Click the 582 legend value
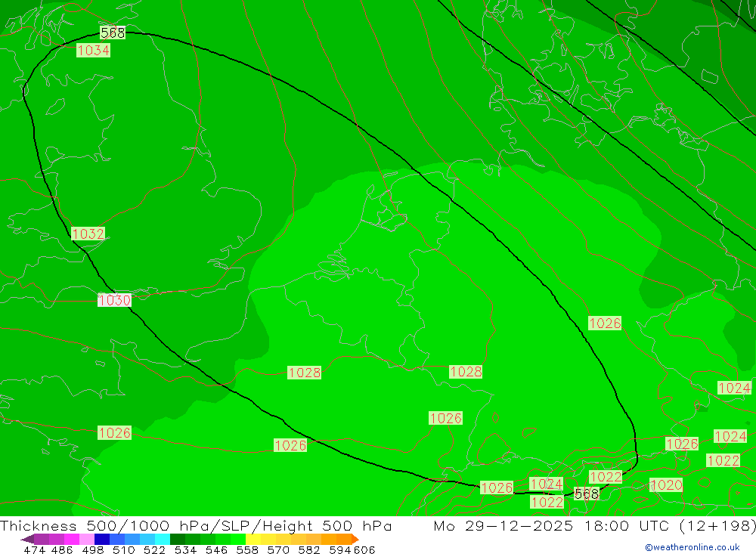Viewport: 756px width, 554px height. click(309, 550)
